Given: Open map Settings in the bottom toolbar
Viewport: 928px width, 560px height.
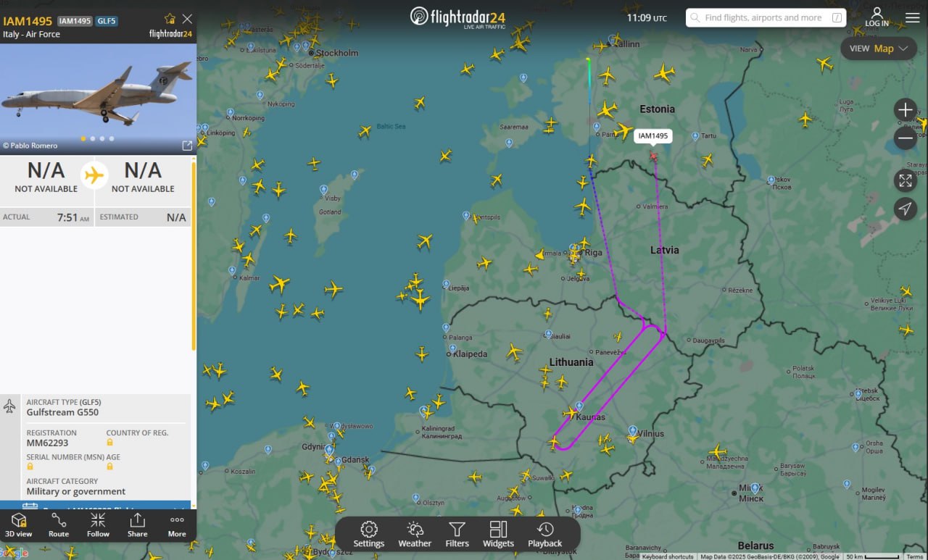Looking at the screenshot, I should [x=369, y=535].
